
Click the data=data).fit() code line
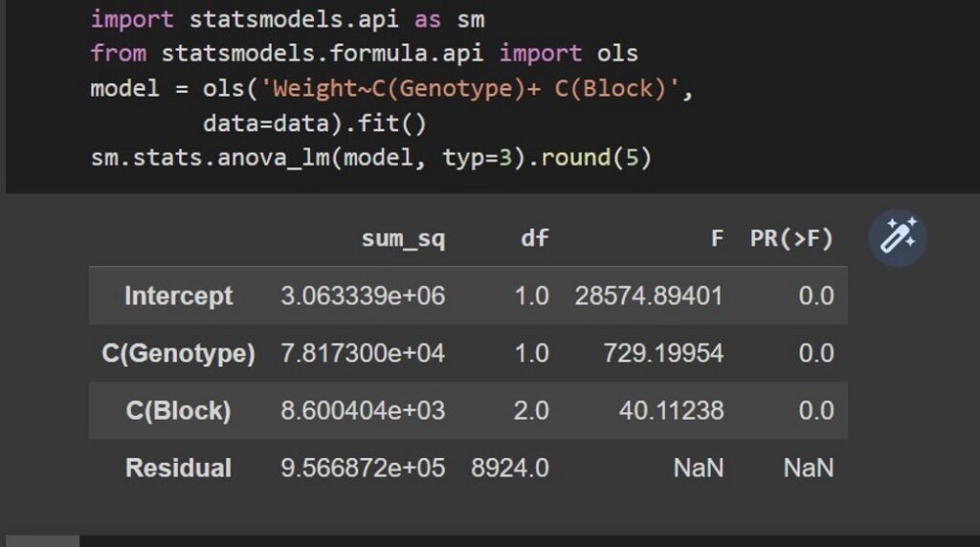(314, 123)
